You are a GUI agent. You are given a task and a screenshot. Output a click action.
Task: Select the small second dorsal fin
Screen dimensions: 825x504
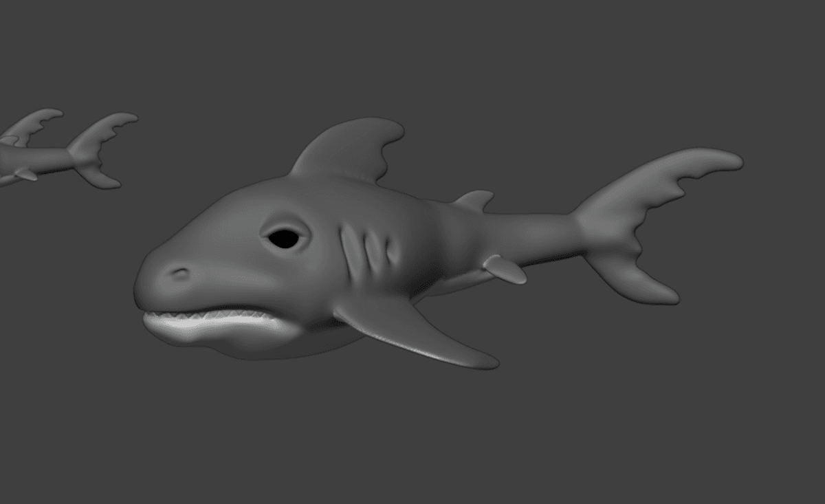475,200
